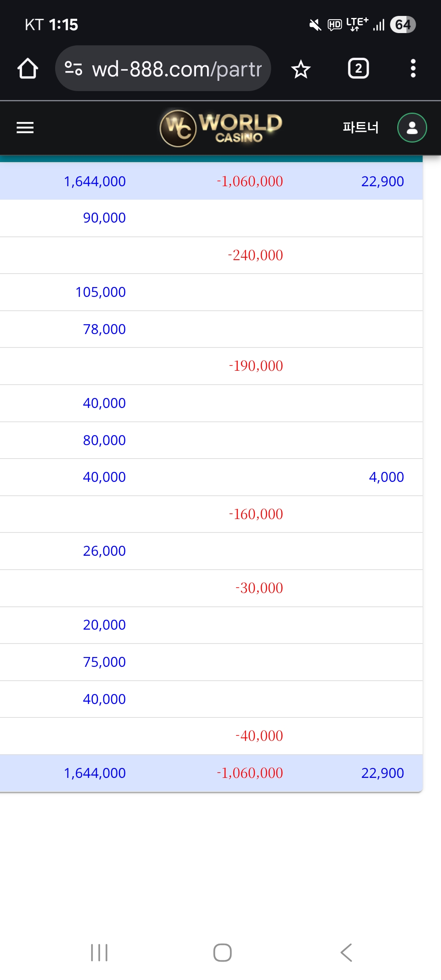Open the tab switcher showing 2 tabs
Image resolution: width=441 pixels, height=980 pixels.
(x=358, y=69)
